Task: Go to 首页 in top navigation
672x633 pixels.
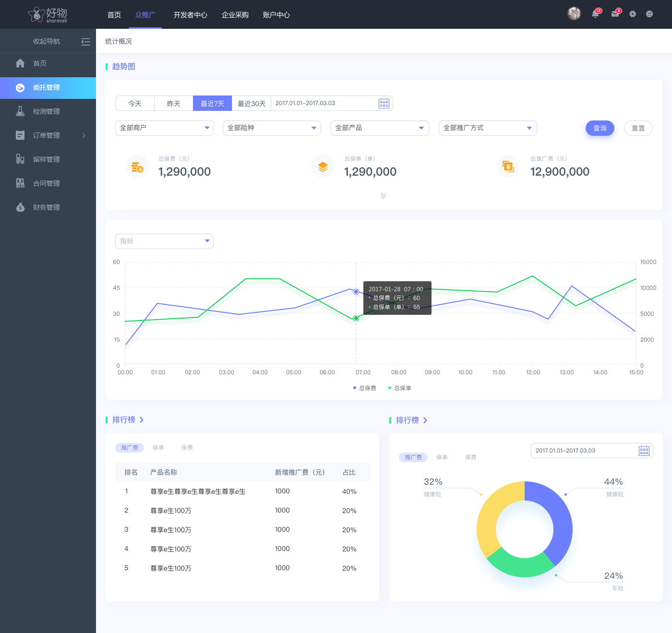Action: click(x=114, y=15)
